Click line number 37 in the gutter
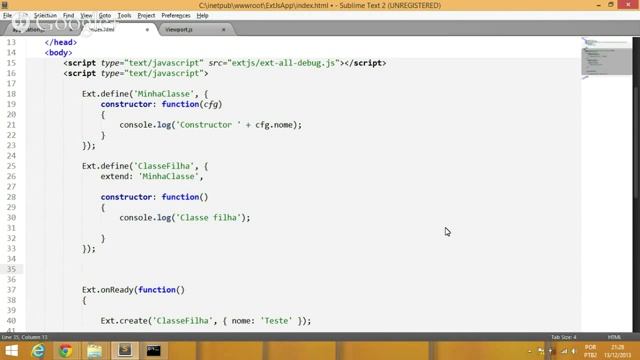This screenshot has height=360, width=640. click(11, 290)
